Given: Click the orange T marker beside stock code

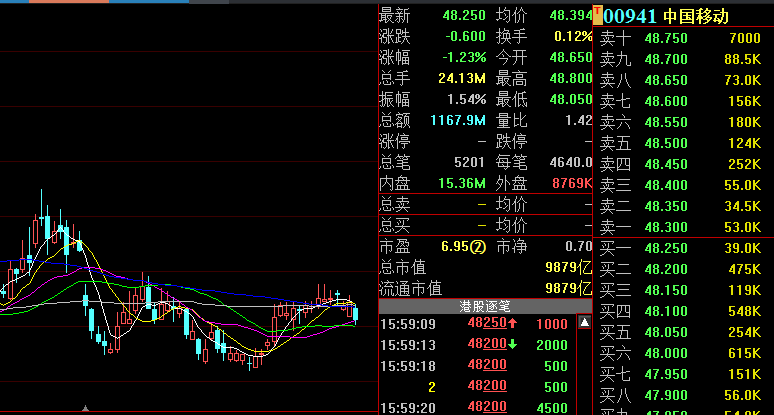Looking at the screenshot, I should [598, 15].
